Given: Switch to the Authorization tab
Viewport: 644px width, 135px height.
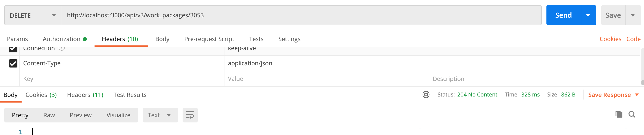Looking at the screenshot, I should point(65,39).
